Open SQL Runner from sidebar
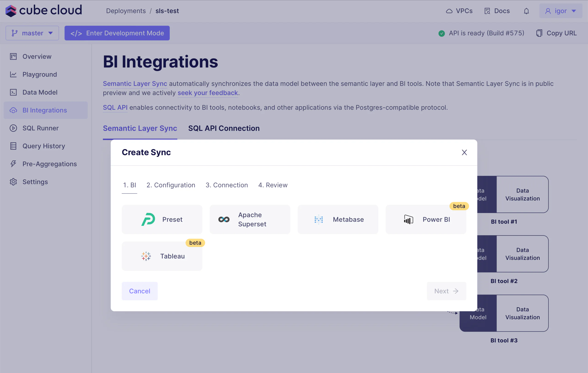The image size is (588, 373). click(x=40, y=128)
